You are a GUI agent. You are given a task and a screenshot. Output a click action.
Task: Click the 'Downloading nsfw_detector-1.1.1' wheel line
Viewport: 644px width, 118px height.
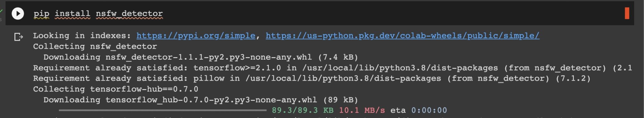click(x=201, y=57)
